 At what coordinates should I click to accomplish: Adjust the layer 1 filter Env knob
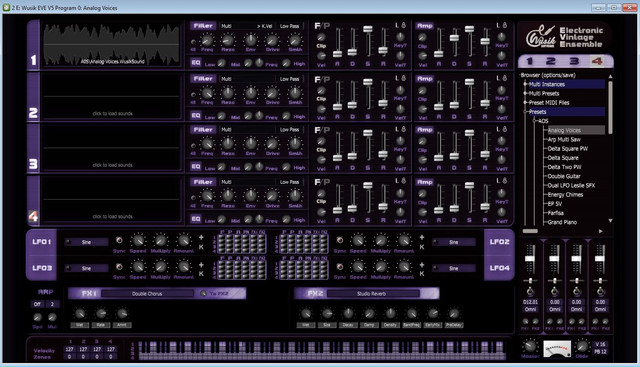[x=251, y=40]
